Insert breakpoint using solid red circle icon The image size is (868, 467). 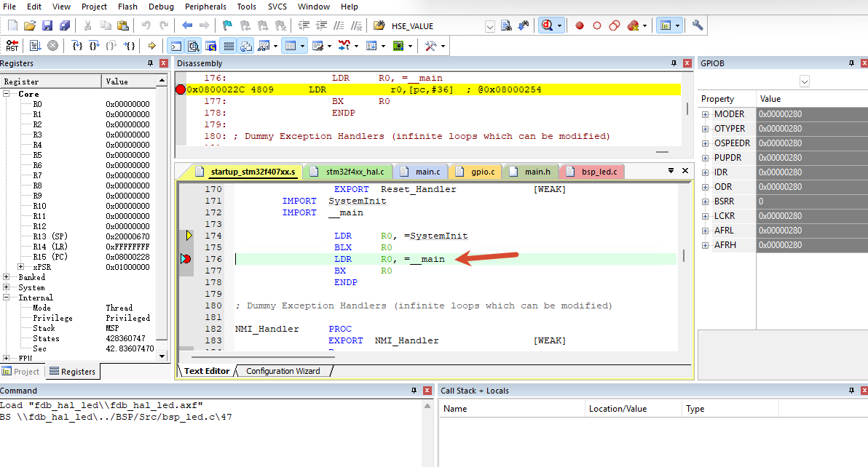click(580, 25)
